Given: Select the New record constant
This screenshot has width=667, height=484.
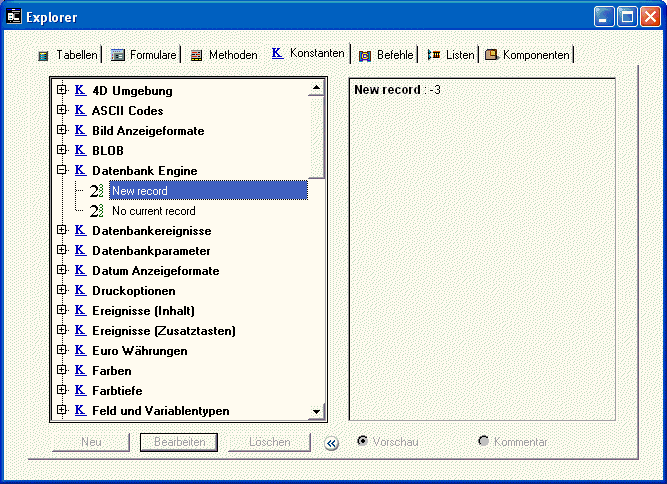Looking at the screenshot, I should (140, 191).
